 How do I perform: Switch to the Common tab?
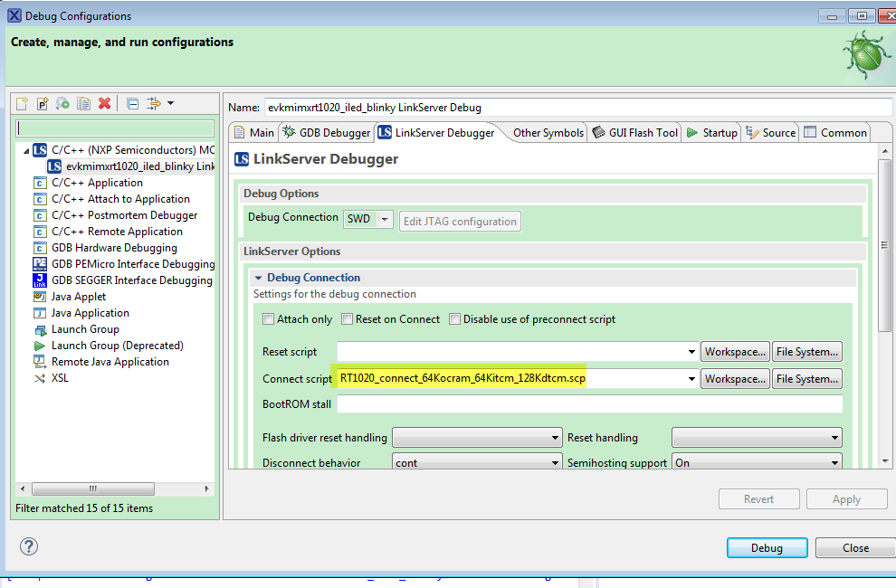coord(835,133)
